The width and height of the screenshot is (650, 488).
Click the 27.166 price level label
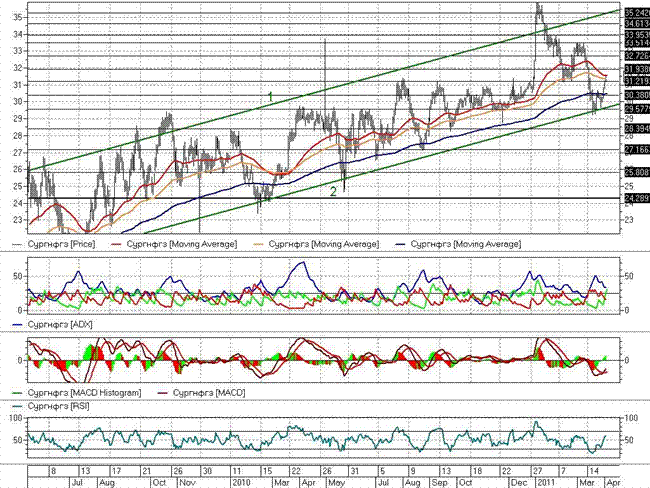click(636, 149)
